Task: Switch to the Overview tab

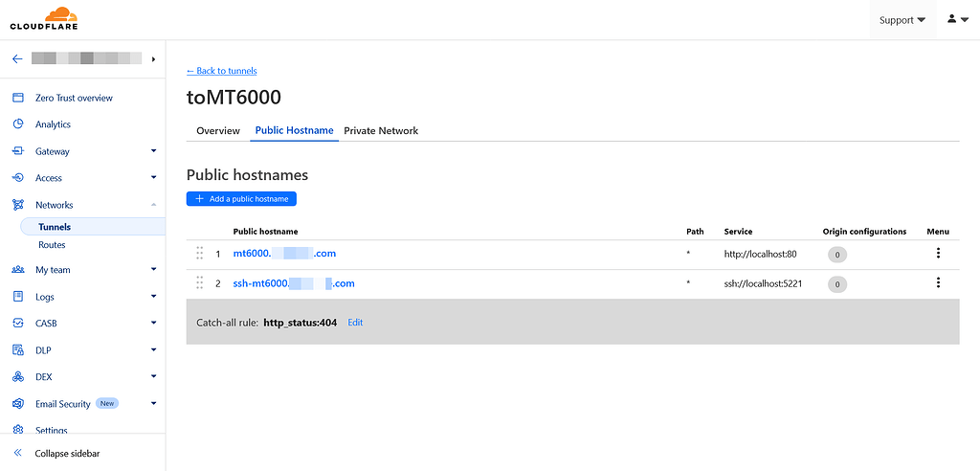Action: pos(218,130)
